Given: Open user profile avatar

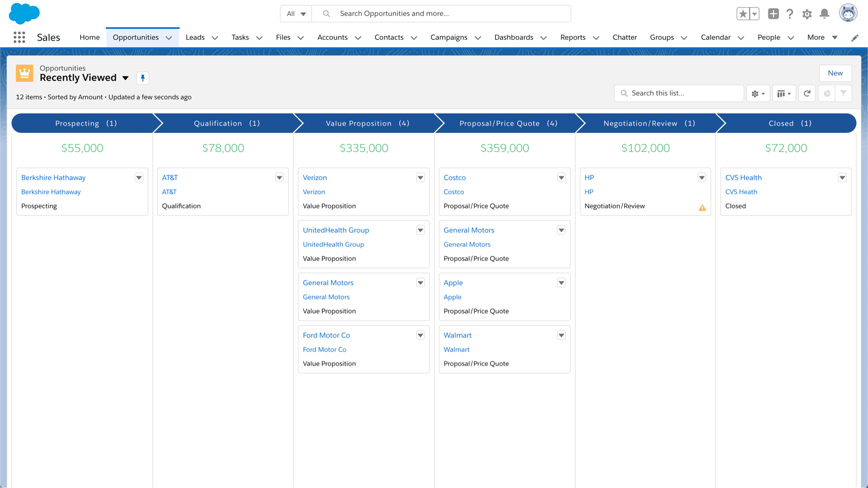Looking at the screenshot, I should point(848,13).
